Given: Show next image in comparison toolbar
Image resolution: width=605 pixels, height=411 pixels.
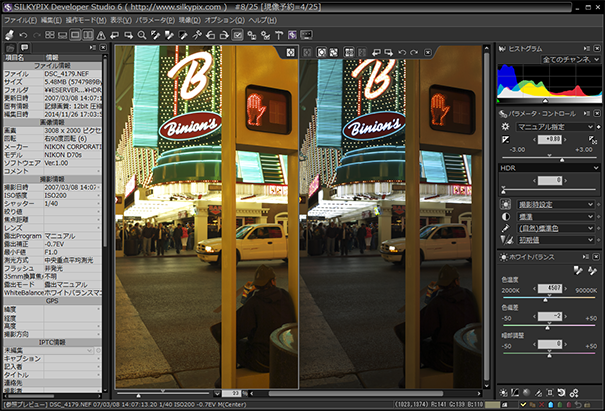Looking at the screenshot, I should click(389, 52).
